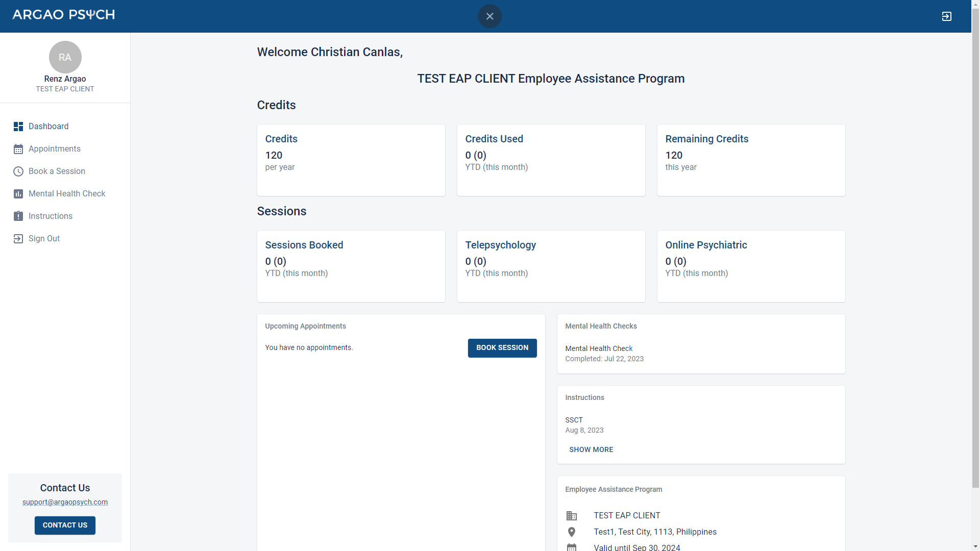The width and height of the screenshot is (980, 551).
Task: Go to Book a Session page
Action: tap(57, 171)
